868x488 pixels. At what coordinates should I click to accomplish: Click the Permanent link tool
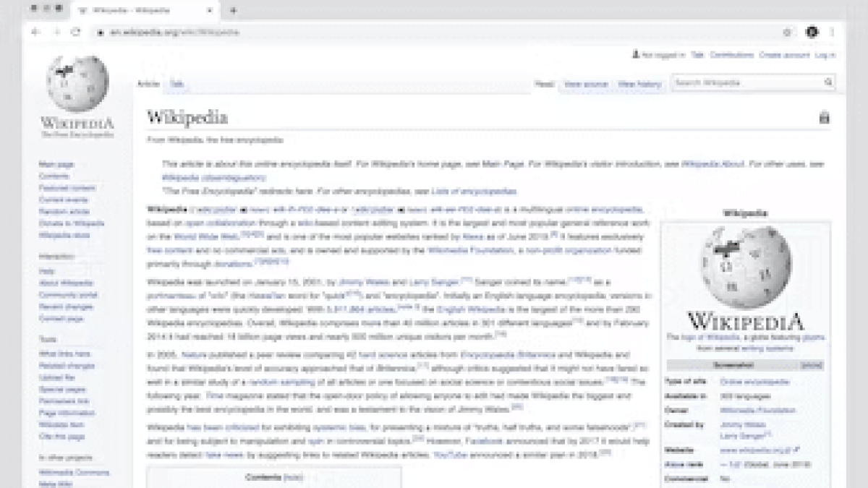pyautogui.click(x=64, y=401)
